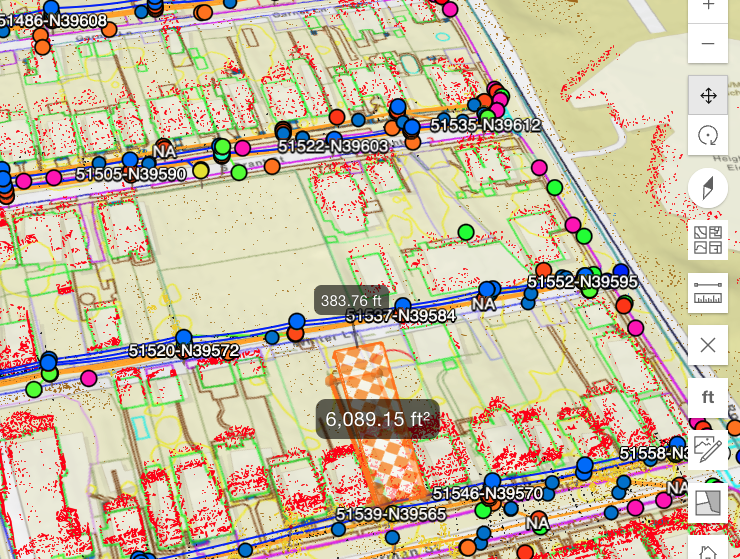Select map label 51520-N39572
The width and height of the screenshot is (740, 559).
pyautogui.click(x=184, y=351)
